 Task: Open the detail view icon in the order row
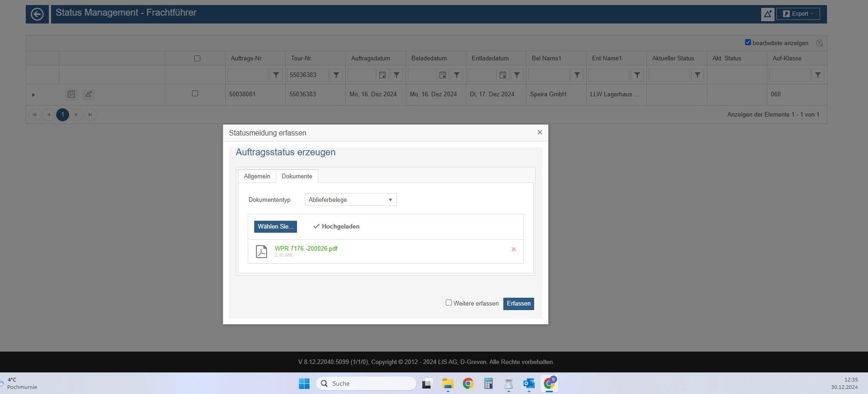click(x=71, y=94)
